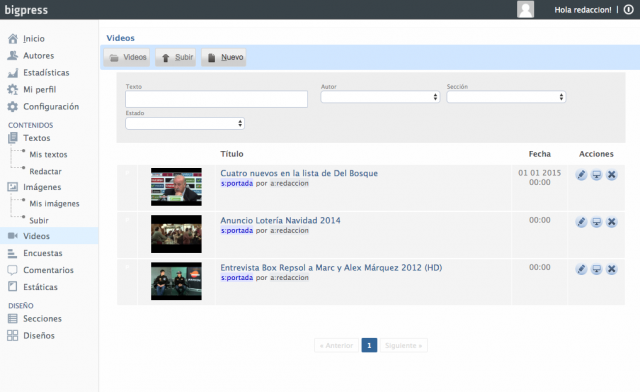Preview video Entrevista Box Repsol

tap(596, 269)
